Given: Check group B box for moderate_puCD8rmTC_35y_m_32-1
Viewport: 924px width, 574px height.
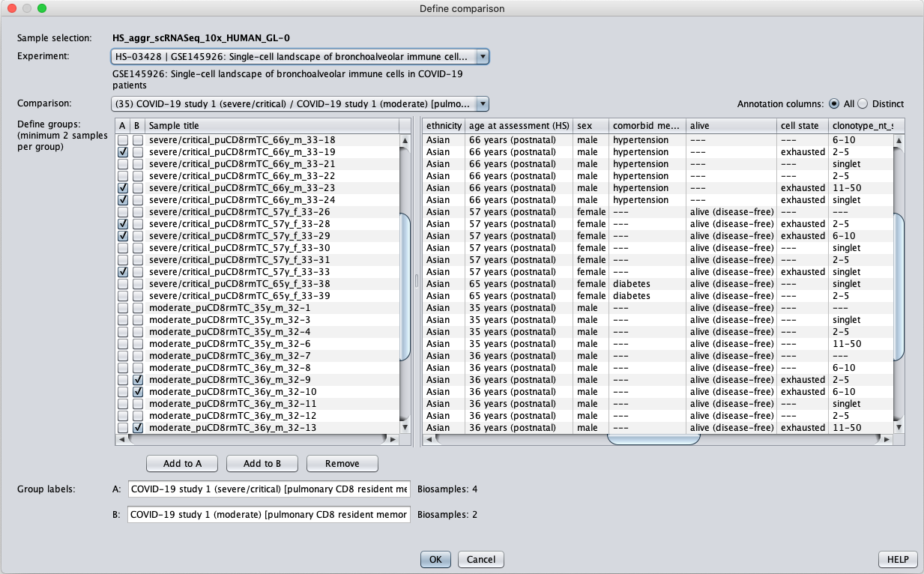Looking at the screenshot, I should [138, 308].
